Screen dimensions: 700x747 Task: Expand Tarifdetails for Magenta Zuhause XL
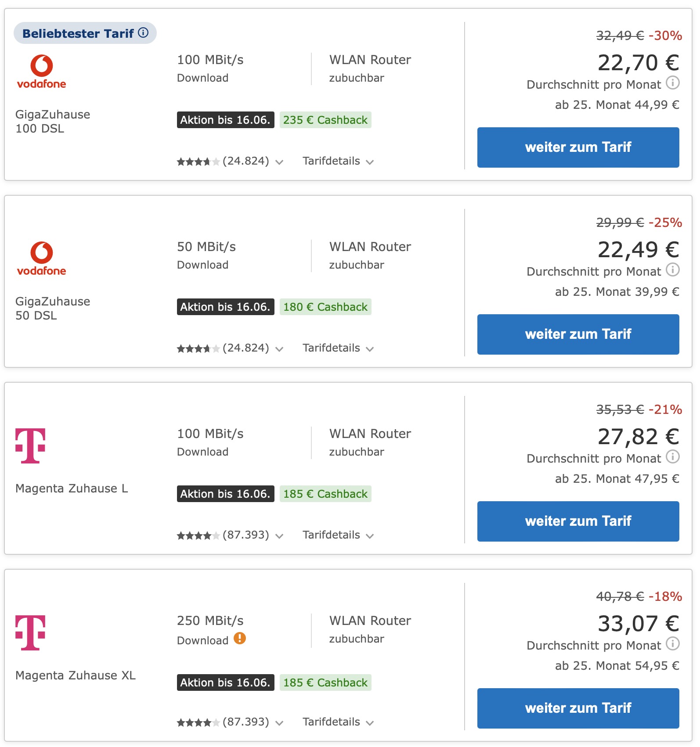(x=338, y=722)
